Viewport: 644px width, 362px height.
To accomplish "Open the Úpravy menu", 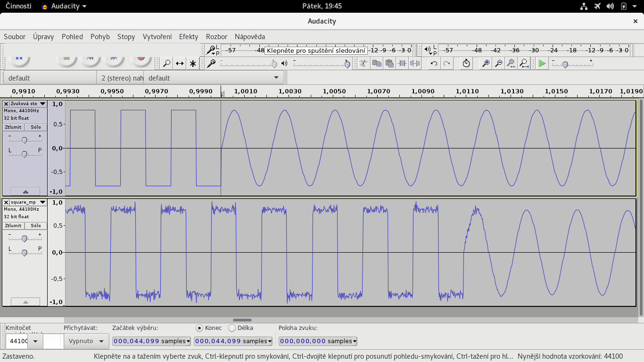I will 43,36.
